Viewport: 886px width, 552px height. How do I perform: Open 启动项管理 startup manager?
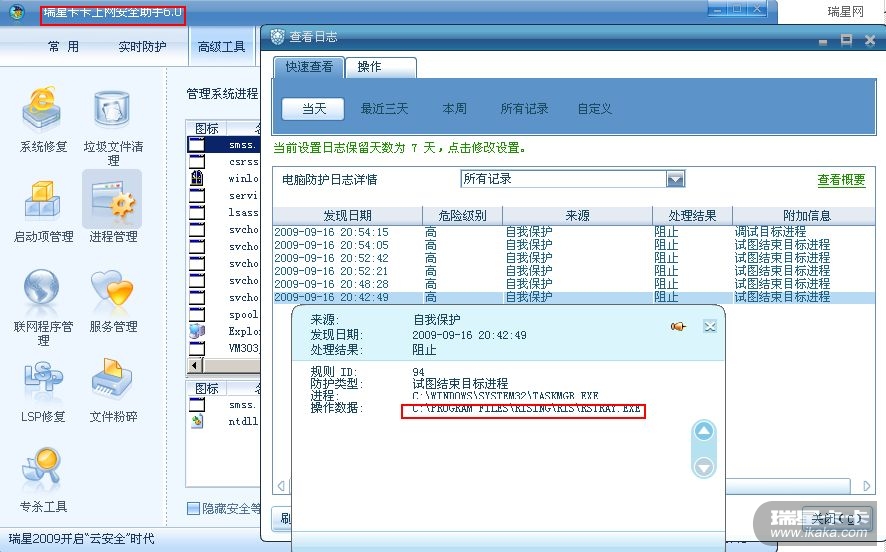(x=44, y=211)
